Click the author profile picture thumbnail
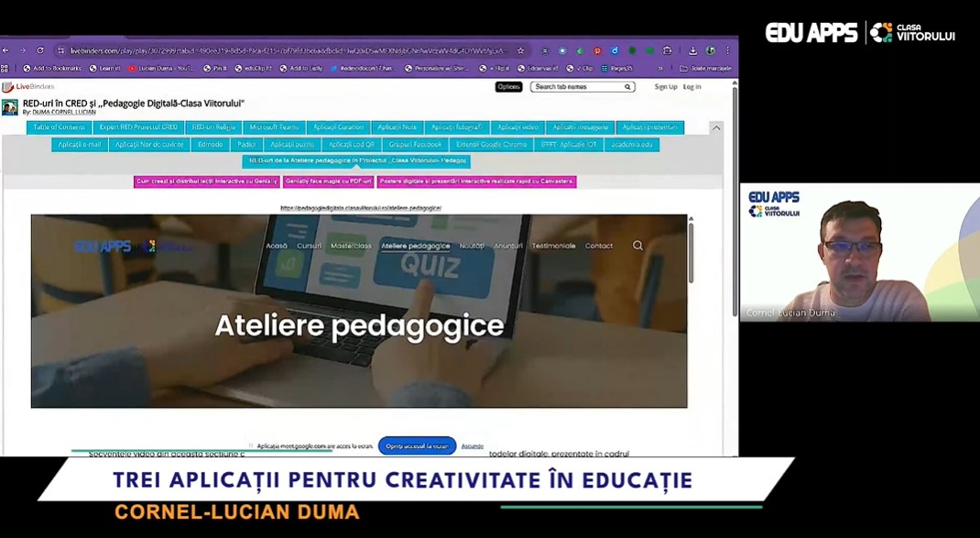Viewport: 980px width, 538px height. (x=9, y=107)
